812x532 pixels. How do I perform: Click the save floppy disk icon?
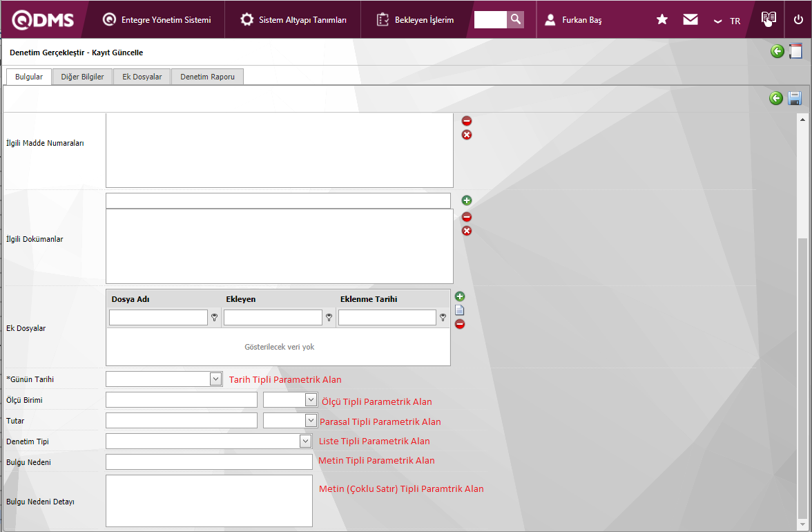click(794, 98)
